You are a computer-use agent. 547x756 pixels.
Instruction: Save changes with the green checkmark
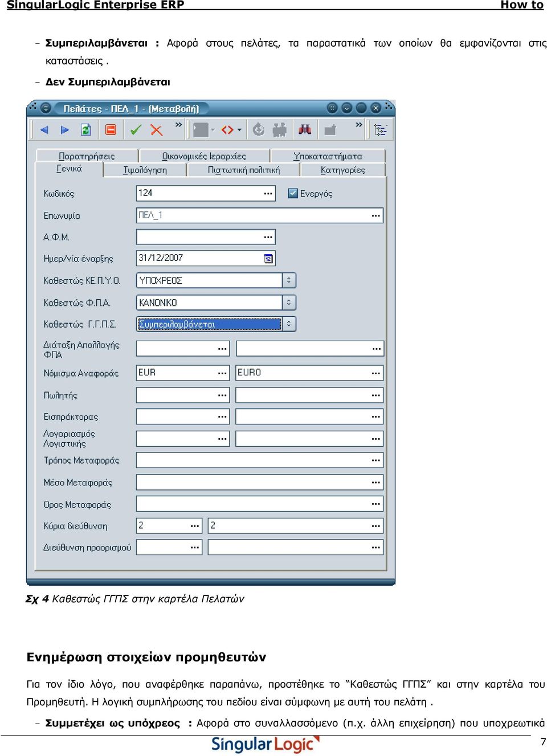coord(136,130)
